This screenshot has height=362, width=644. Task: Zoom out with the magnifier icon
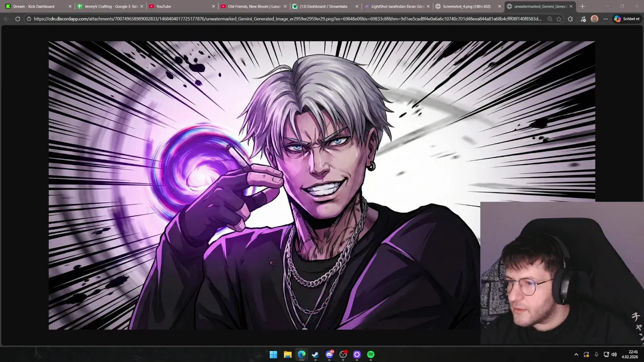pyautogui.click(x=549, y=19)
